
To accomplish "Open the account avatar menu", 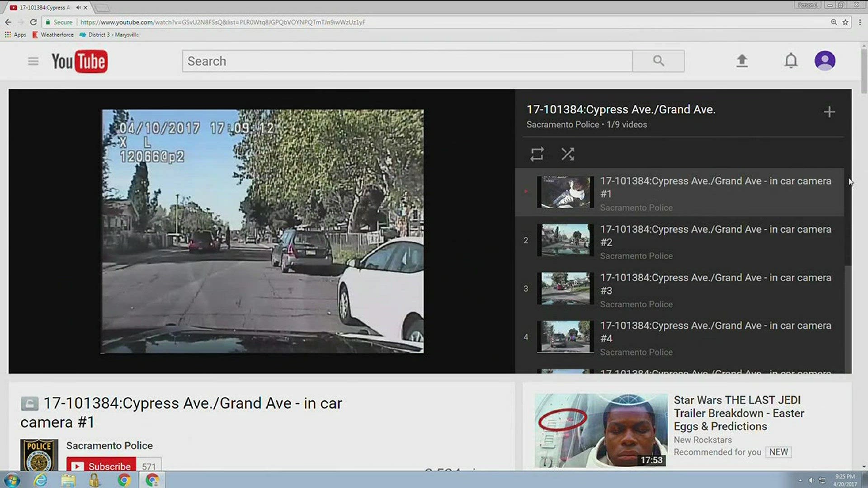I will coord(825,61).
